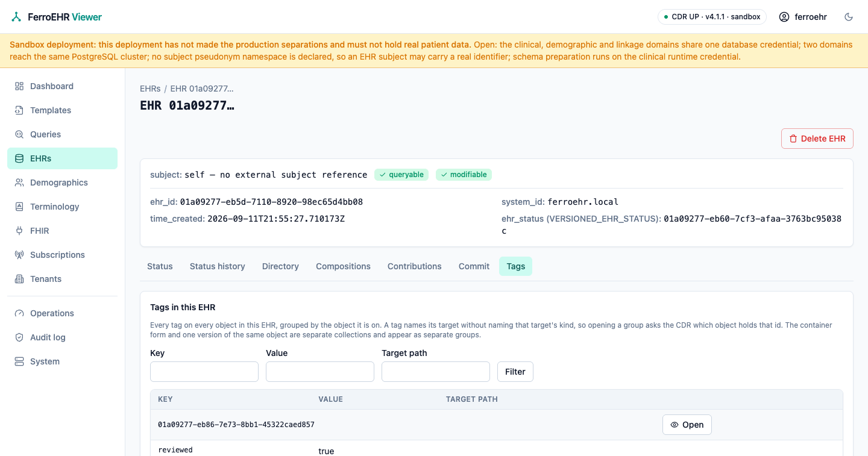Click the Filter button
Image resolution: width=868 pixels, height=456 pixels.
click(515, 372)
